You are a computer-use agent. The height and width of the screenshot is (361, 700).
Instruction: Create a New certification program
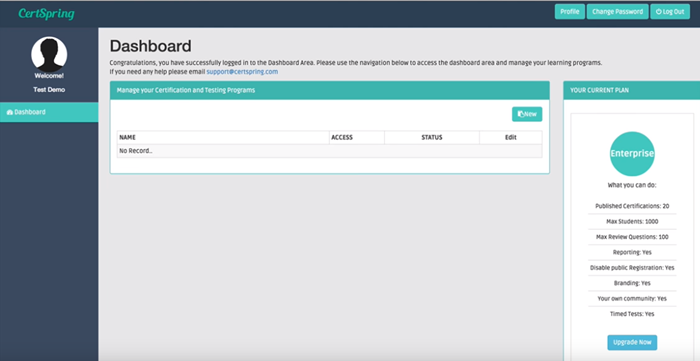(527, 114)
